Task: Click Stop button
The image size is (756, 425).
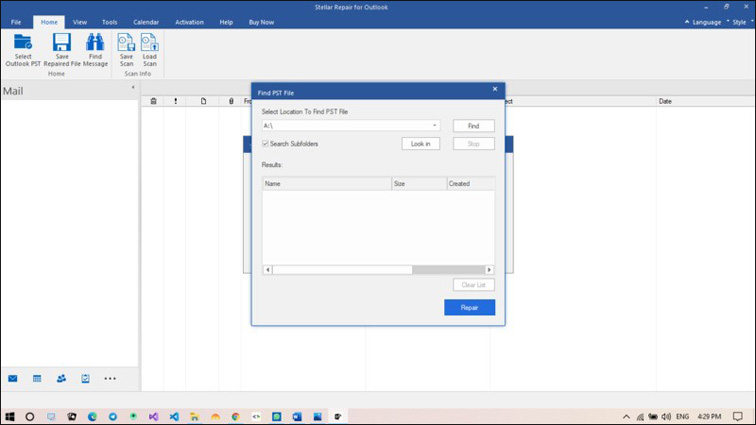Action: [473, 144]
